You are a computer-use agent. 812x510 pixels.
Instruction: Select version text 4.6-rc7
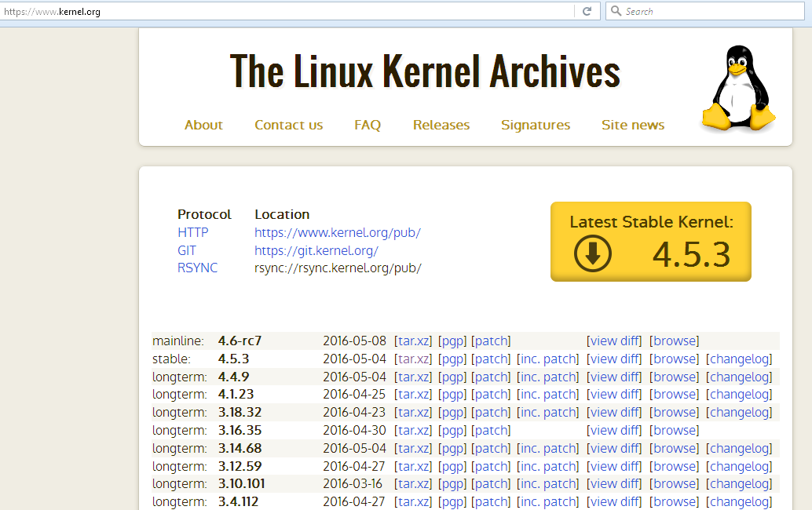pyautogui.click(x=240, y=341)
